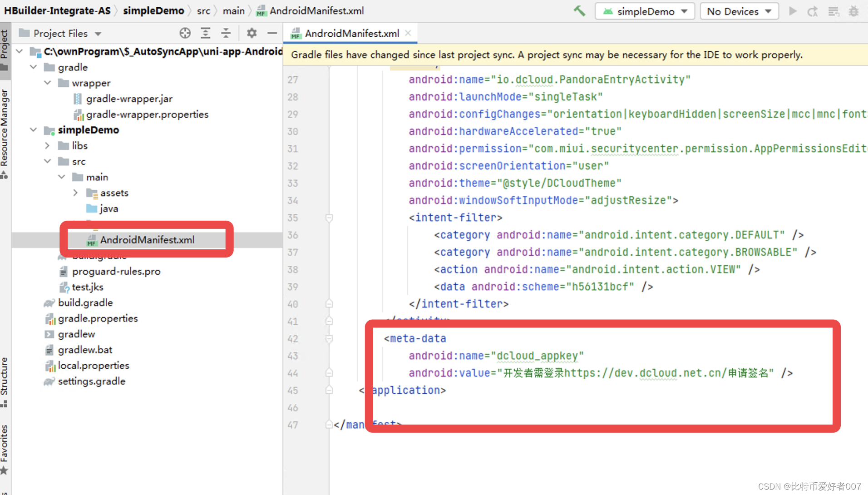Select opened file with the crosshair icon
This screenshot has width=868, height=495.
click(x=185, y=33)
